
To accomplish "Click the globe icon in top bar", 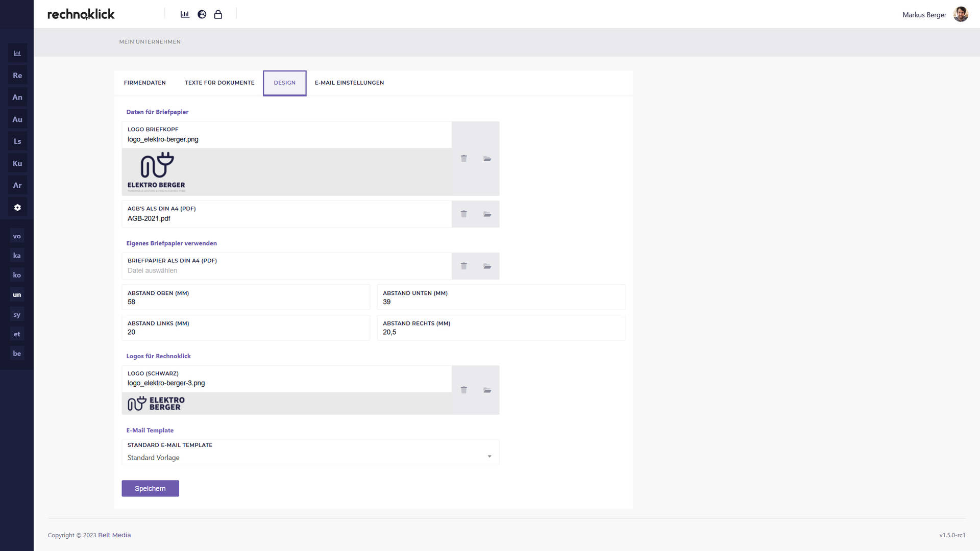I will (202, 14).
